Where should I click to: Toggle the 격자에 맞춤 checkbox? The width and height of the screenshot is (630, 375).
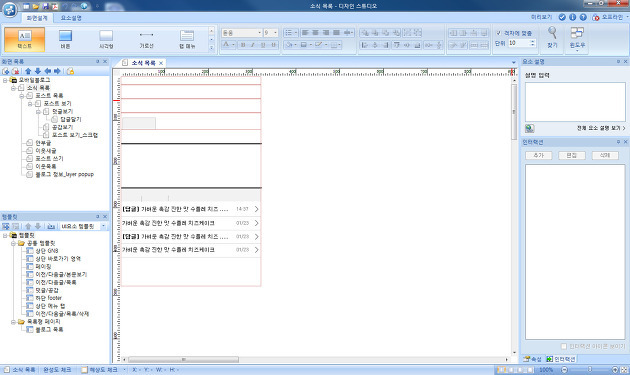coord(499,33)
